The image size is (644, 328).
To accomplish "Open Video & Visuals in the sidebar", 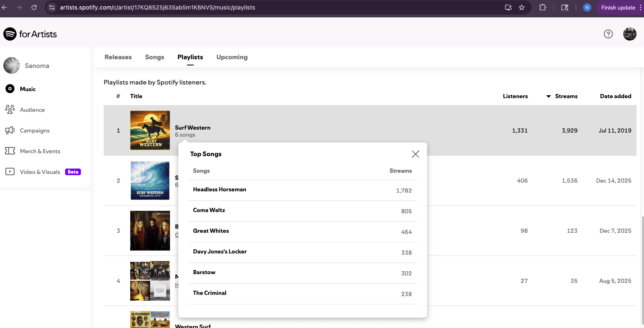I will coord(40,172).
